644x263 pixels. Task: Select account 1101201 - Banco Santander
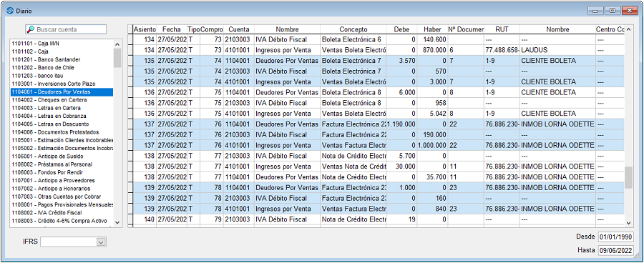pyautogui.click(x=62, y=59)
